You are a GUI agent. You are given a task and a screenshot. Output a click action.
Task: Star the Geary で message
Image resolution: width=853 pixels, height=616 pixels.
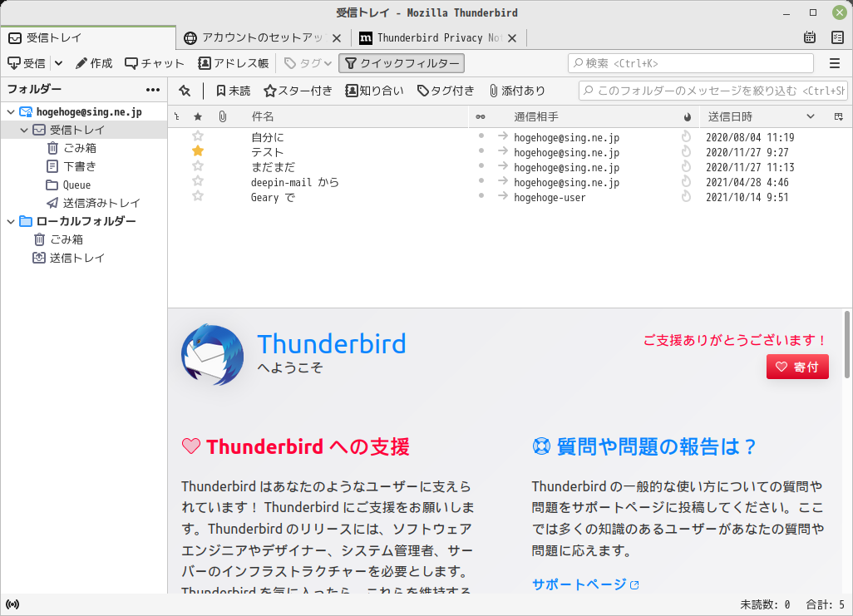(198, 196)
